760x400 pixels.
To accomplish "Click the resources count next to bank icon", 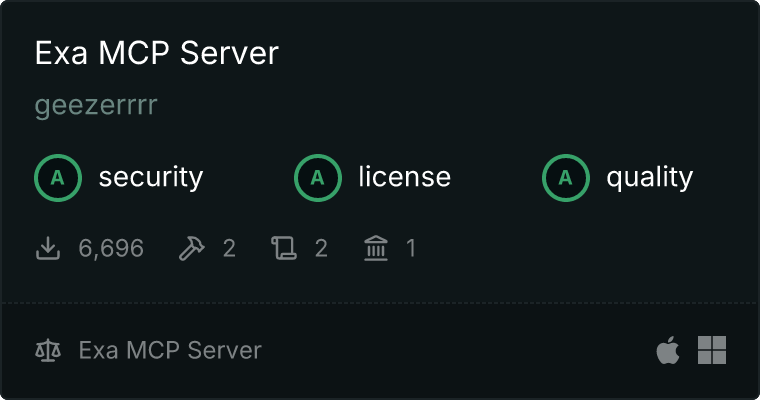I will pos(410,248).
